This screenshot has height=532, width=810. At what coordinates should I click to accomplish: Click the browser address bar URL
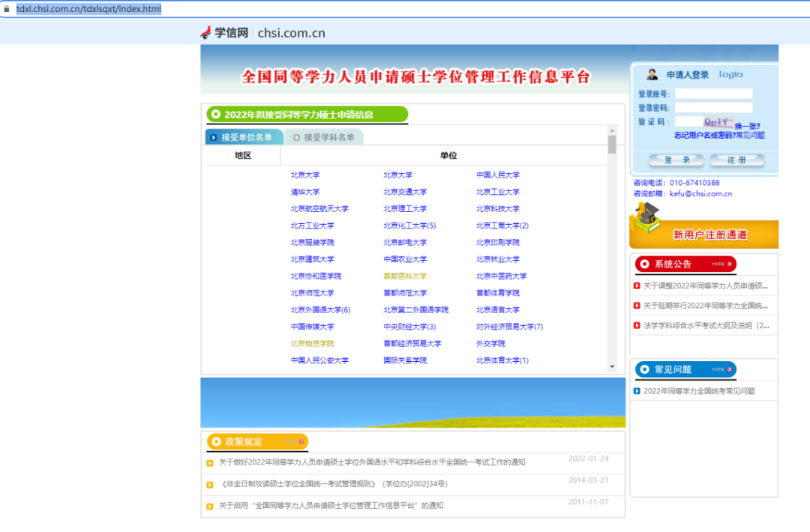coord(88,9)
